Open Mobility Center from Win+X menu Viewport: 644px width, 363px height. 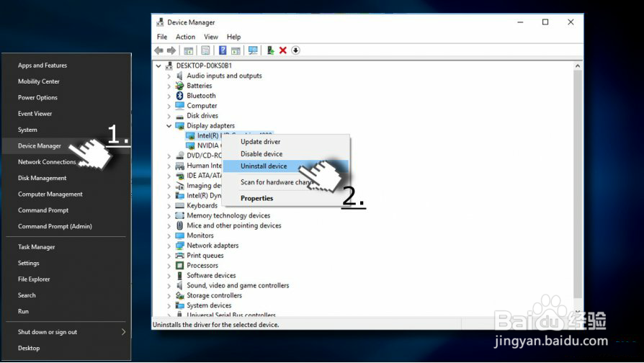pyautogui.click(x=66, y=81)
